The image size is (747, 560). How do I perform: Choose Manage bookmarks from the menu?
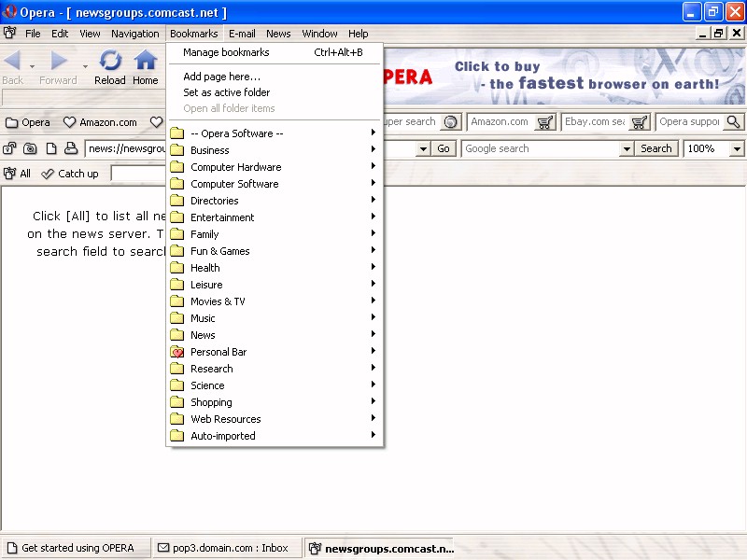(x=226, y=52)
